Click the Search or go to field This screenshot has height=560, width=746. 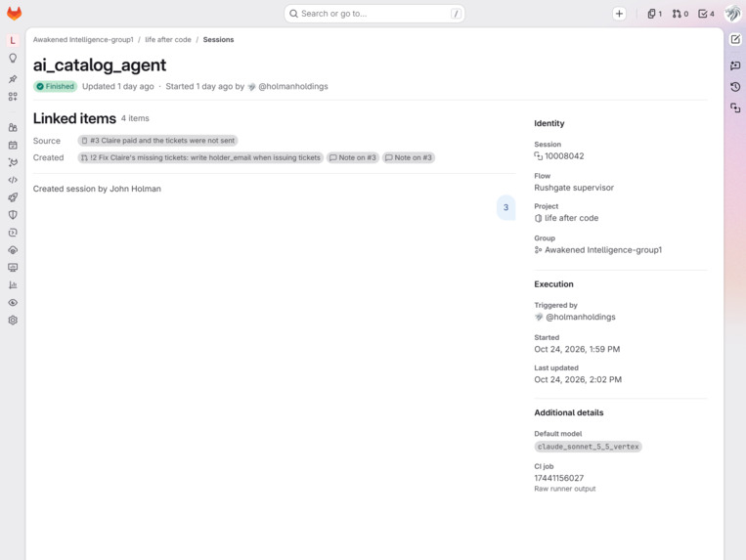373,14
